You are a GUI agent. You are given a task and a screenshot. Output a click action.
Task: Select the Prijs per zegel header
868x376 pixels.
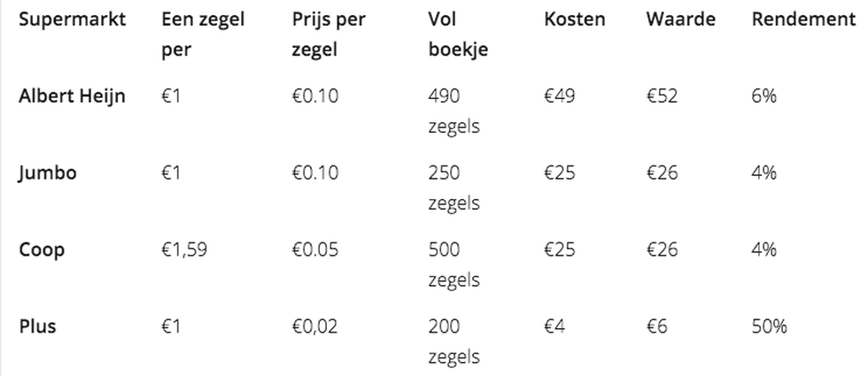point(329,35)
